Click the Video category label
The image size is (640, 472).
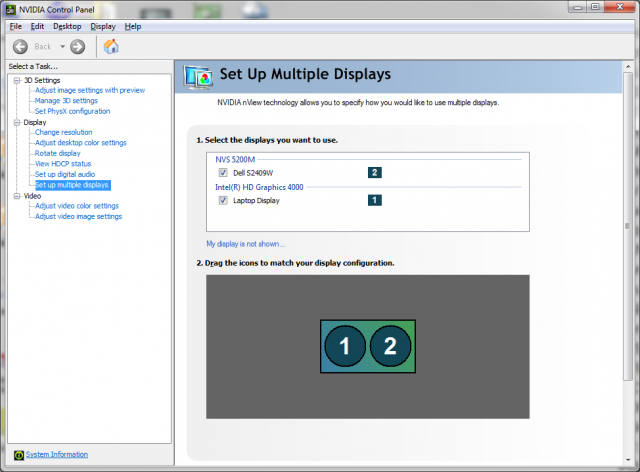click(32, 196)
